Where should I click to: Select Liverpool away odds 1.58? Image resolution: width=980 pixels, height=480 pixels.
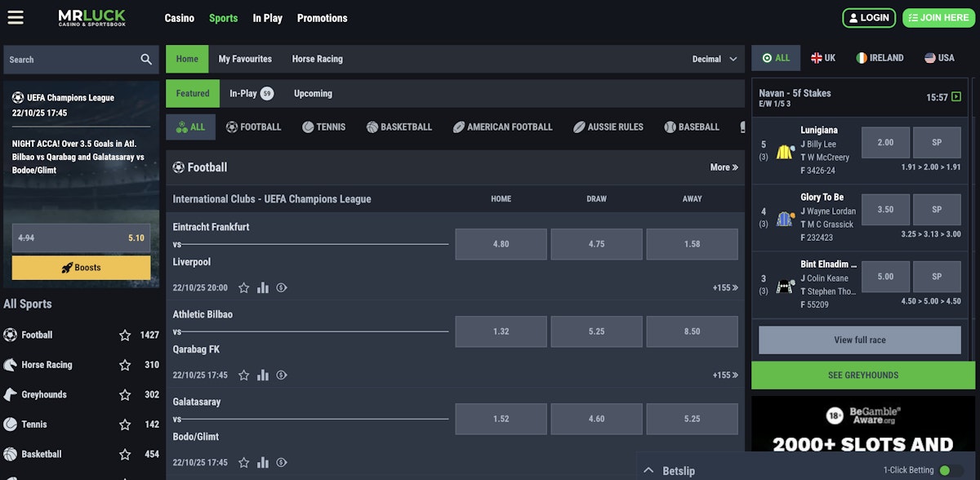692,244
